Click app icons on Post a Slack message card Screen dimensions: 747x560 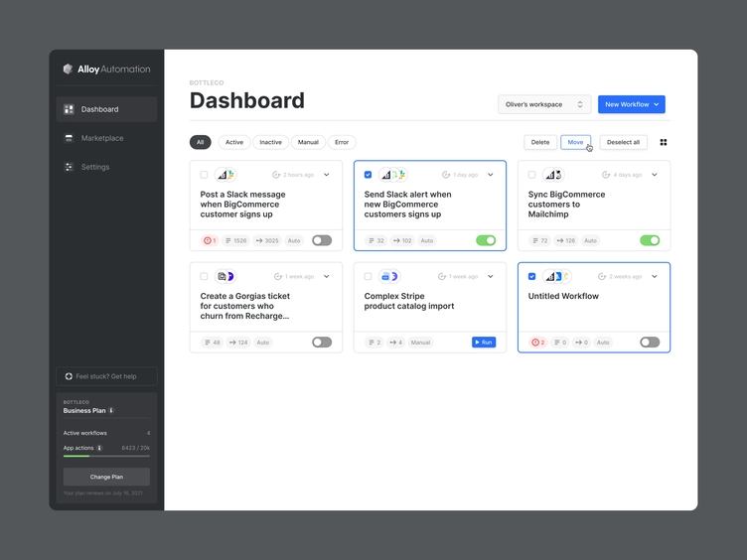pos(225,175)
